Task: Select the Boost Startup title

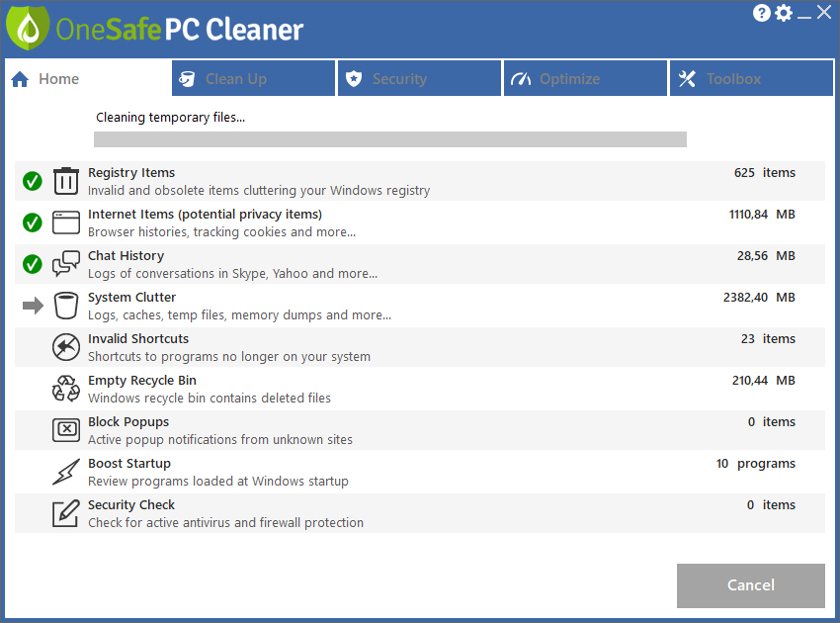Action: [x=129, y=463]
